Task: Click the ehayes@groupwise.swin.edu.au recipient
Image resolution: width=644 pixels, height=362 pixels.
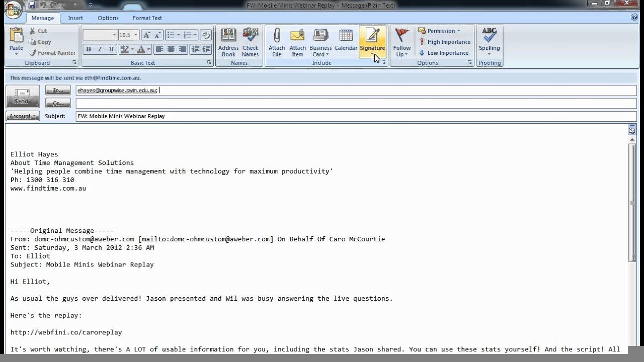Action: coord(117,90)
